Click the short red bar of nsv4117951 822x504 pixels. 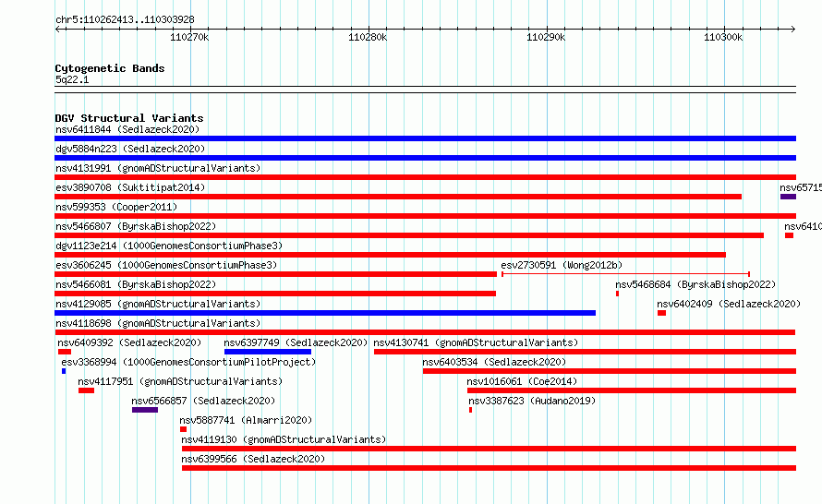pos(86,390)
